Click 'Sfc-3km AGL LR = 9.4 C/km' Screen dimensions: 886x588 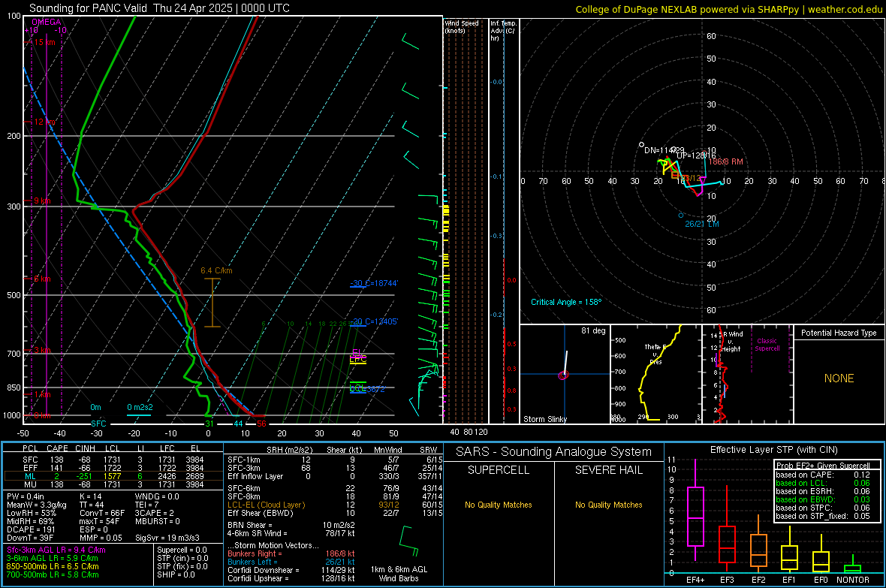[x=56, y=550]
